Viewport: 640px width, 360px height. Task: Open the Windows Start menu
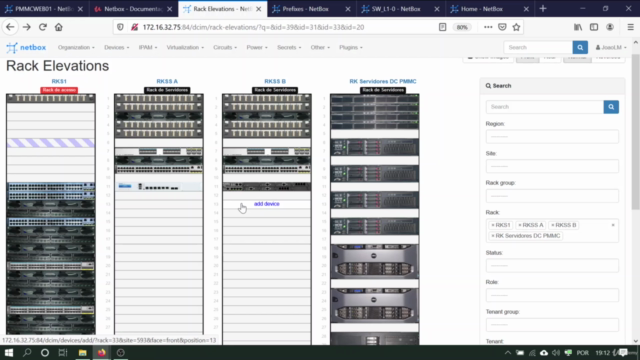[x=9, y=353]
